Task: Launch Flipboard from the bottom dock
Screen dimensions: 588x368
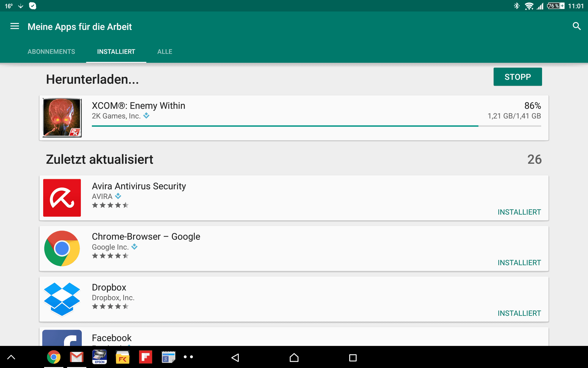Action: tap(145, 357)
